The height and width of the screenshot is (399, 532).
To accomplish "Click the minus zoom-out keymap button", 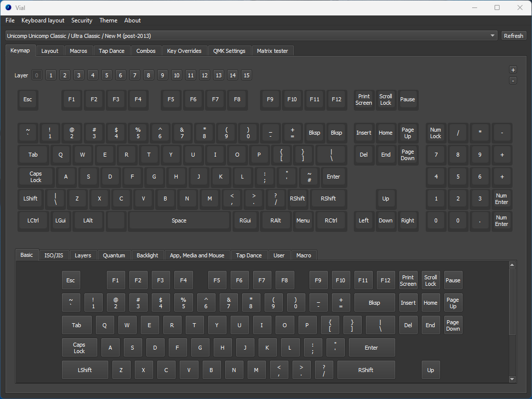I will 513,81.
